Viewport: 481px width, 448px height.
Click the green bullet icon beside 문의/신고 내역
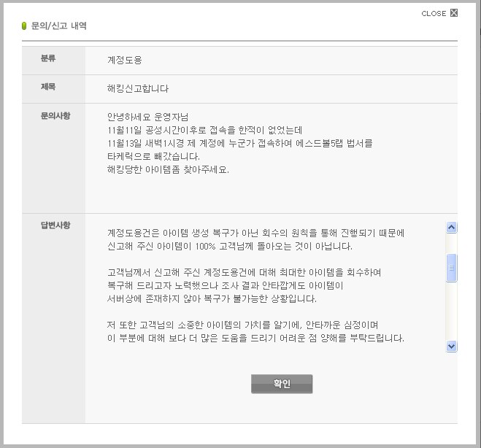[24, 26]
